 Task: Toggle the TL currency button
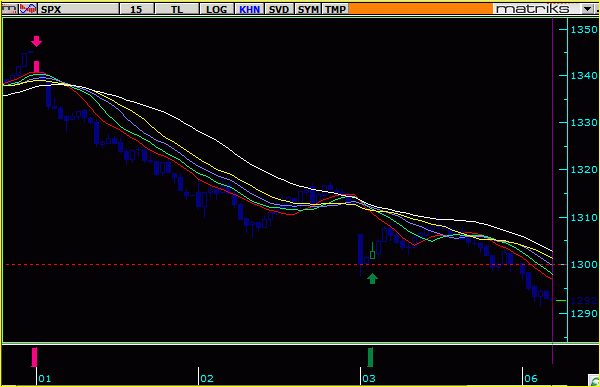click(177, 9)
